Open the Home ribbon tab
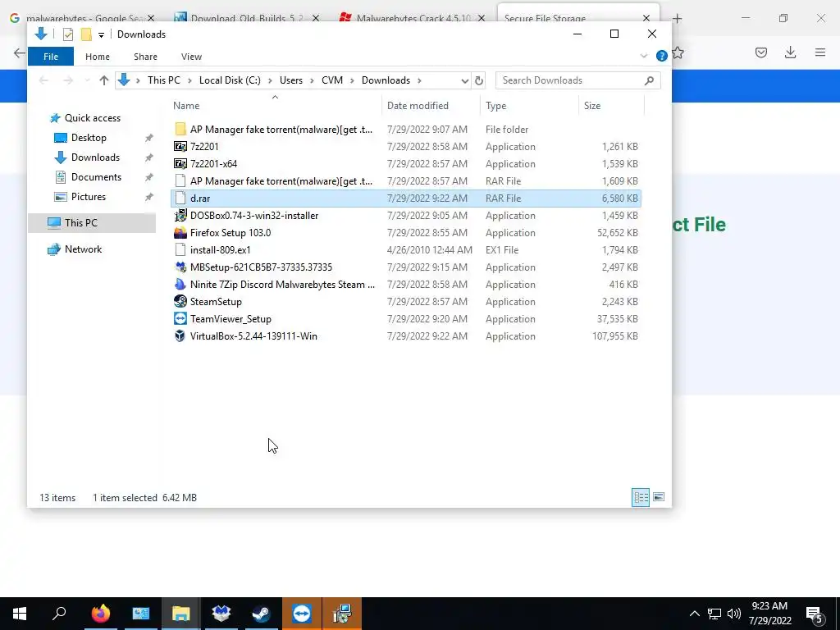Screen dimensions: 840x630 point(98,57)
